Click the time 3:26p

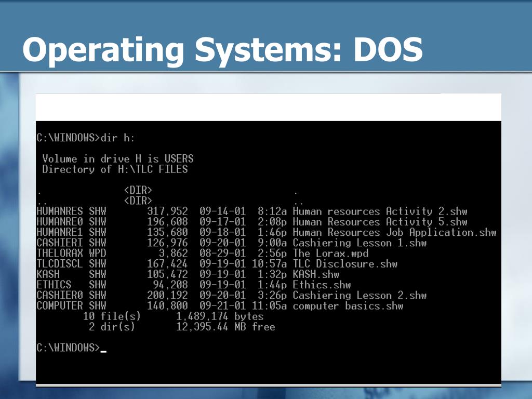point(272,295)
